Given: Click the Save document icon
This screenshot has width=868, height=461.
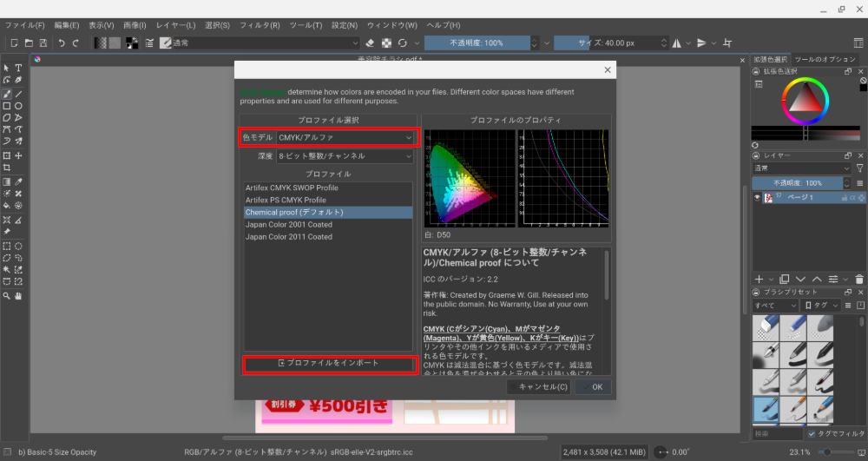Looking at the screenshot, I should [43, 43].
